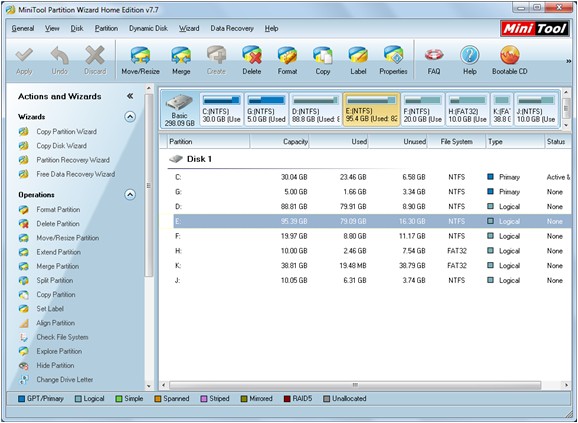The height and width of the screenshot is (423, 578).
Task: Click the Bootable CD icon
Action: pos(510,56)
